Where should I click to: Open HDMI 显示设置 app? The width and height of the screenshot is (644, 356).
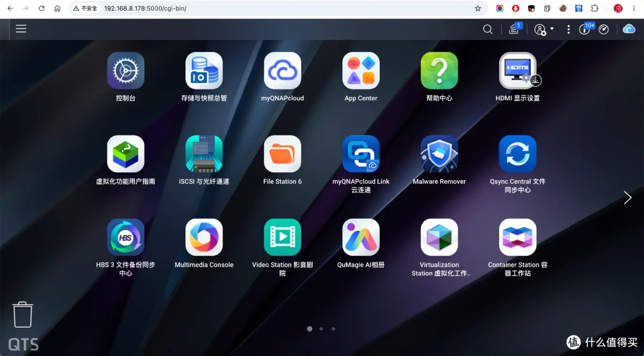click(518, 70)
